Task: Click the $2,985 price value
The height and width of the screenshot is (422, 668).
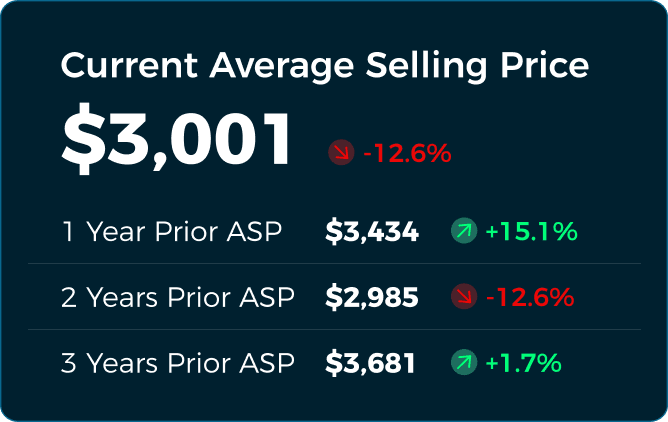Action: coord(372,297)
